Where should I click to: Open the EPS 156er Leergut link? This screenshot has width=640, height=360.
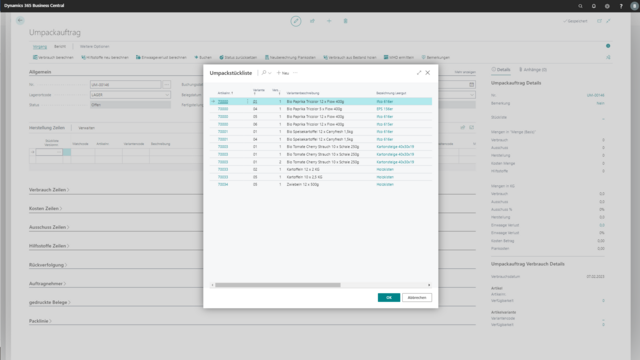[x=384, y=109]
